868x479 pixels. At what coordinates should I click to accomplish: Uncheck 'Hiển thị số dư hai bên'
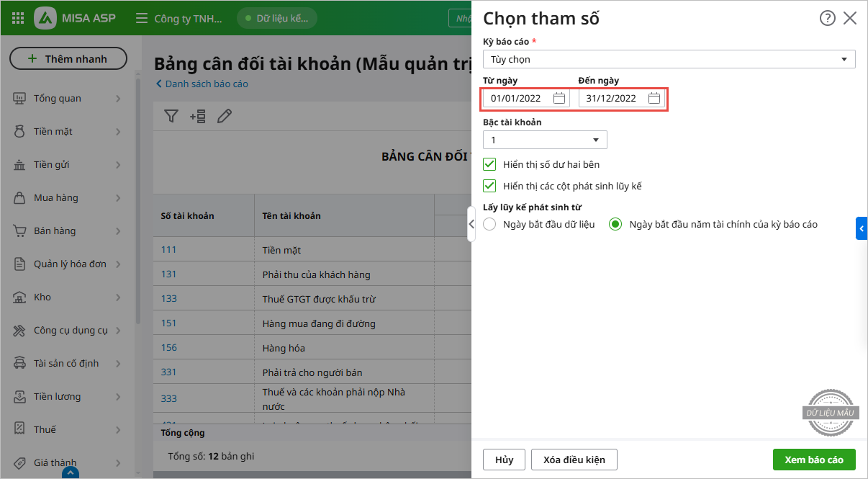pyautogui.click(x=489, y=164)
